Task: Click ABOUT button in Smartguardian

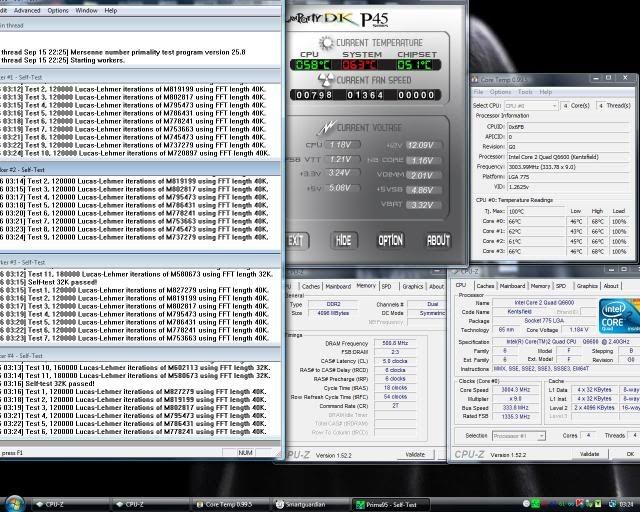Action: 438,240
